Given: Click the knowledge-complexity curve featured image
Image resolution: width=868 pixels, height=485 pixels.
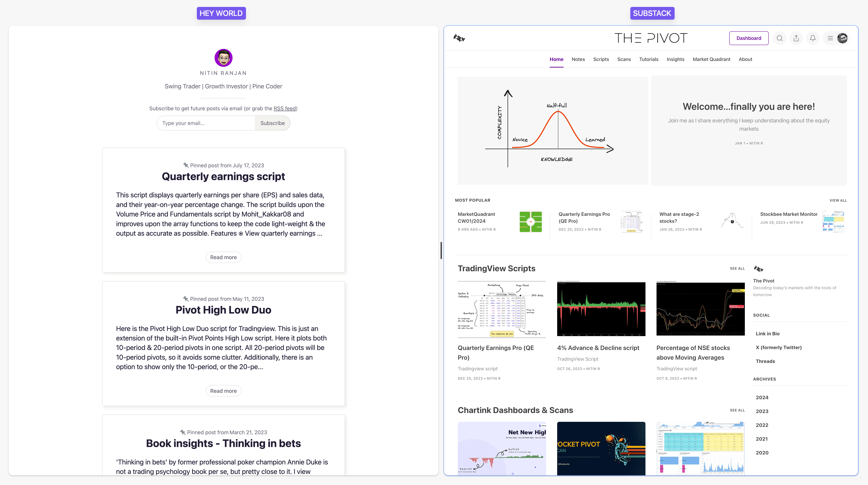Looking at the screenshot, I should 553,131.
